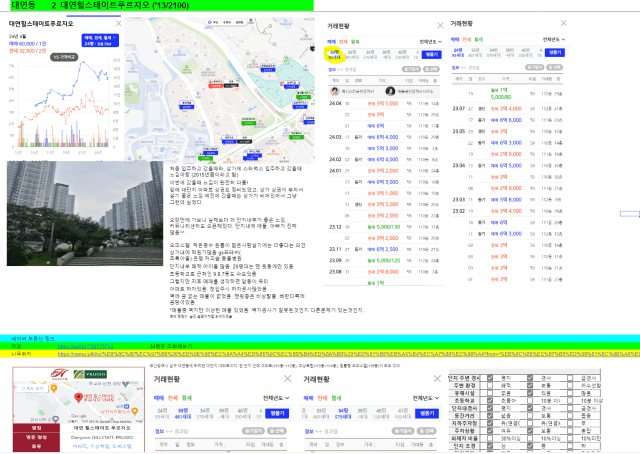The height and width of the screenshot is (454, 640).
Task: Toggle 상 checkbox in 단지 조경 row
Action: [490, 446]
